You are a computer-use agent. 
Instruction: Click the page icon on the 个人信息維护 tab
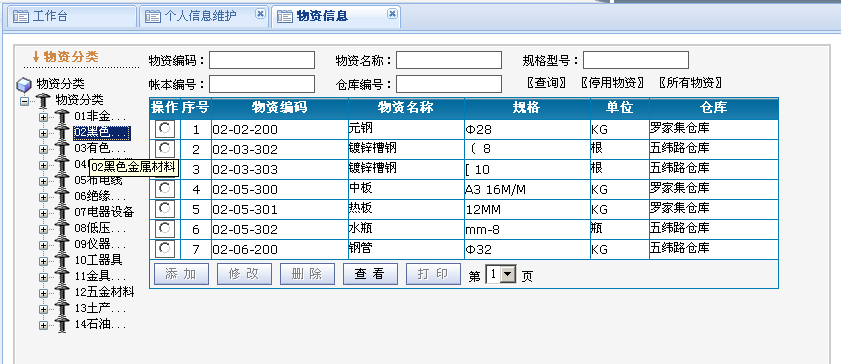tap(153, 17)
